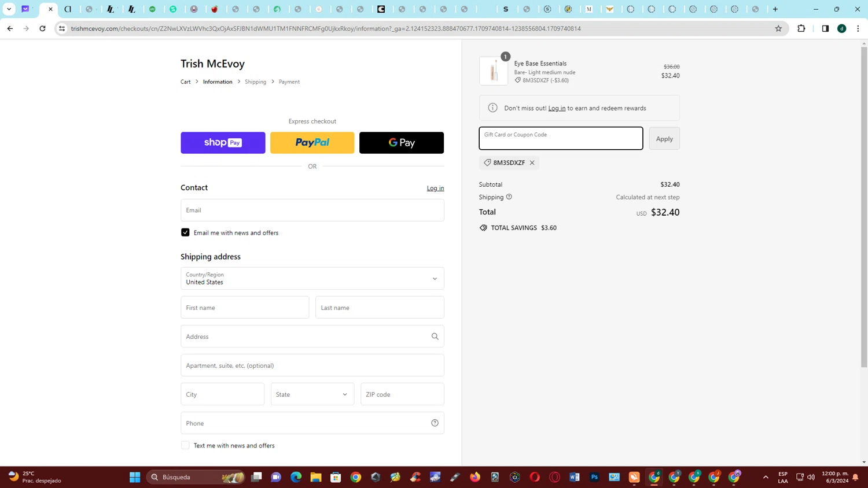Open tab search dropdown arrow
The image size is (868, 488).
(9, 9)
